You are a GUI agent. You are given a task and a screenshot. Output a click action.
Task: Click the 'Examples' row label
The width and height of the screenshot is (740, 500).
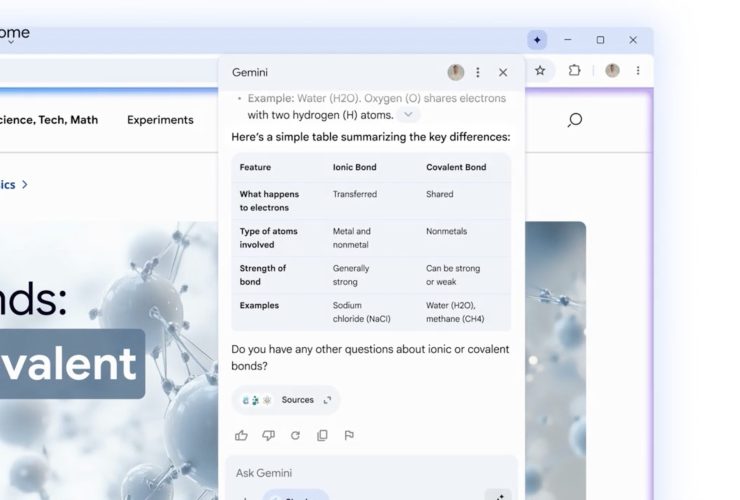pyautogui.click(x=259, y=305)
